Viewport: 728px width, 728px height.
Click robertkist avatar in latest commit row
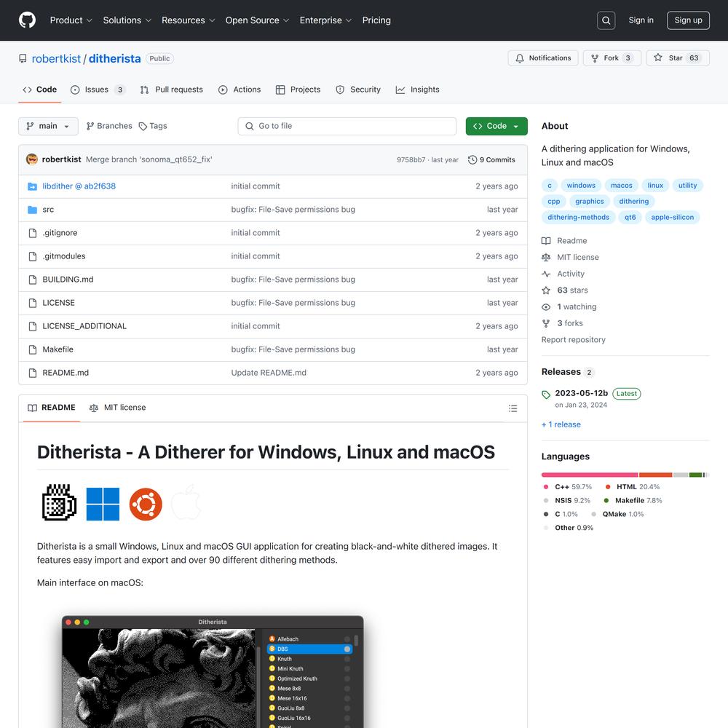31,159
